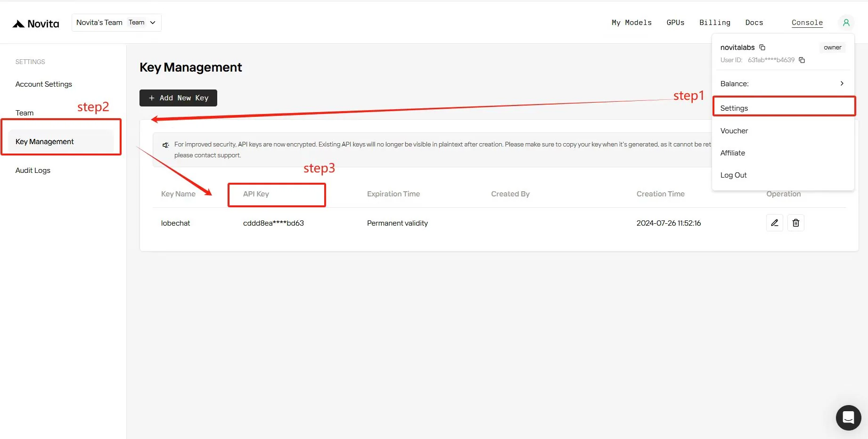Open Team in the settings sidebar
868x439 pixels.
[25, 113]
